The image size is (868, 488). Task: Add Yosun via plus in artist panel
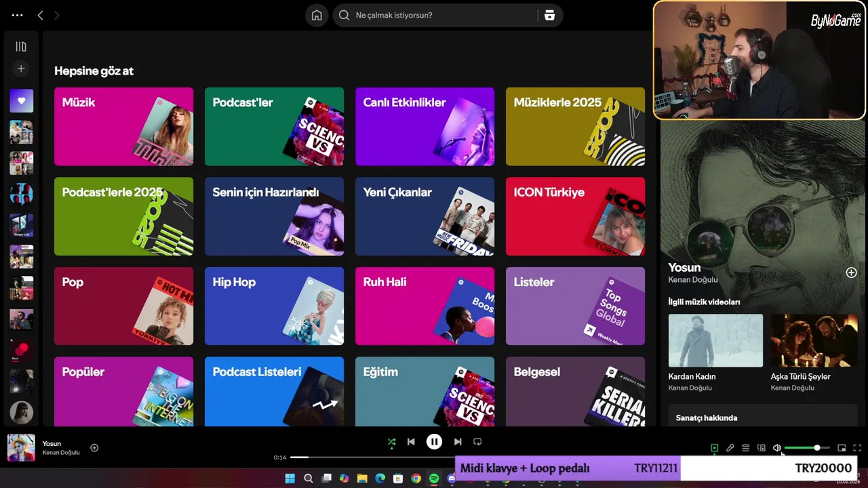click(851, 272)
